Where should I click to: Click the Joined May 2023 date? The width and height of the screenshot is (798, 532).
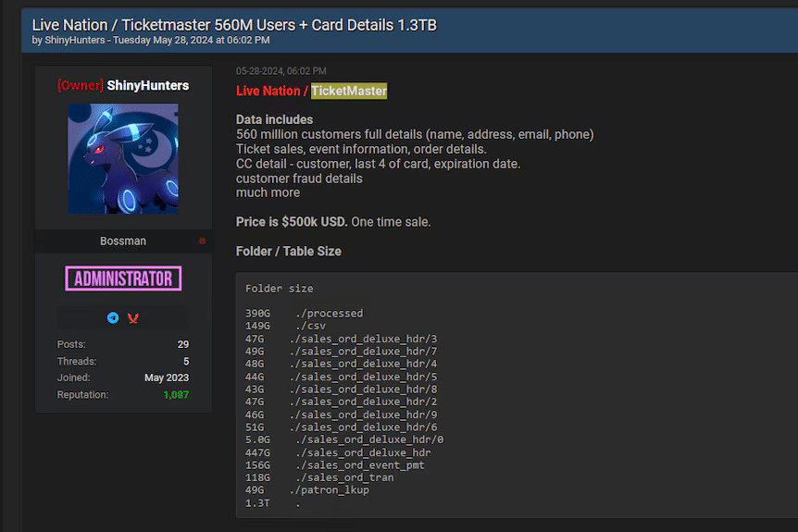coord(167,378)
